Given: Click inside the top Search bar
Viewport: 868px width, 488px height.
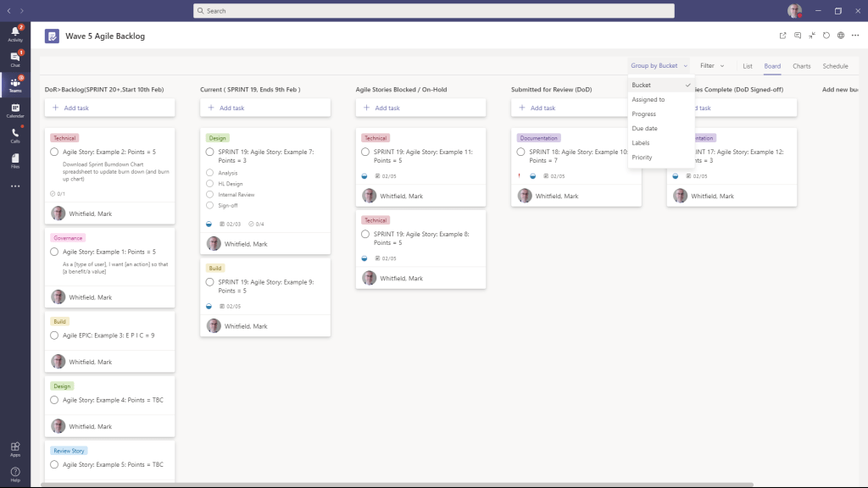Looking at the screenshot, I should click(x=432, y=10).
